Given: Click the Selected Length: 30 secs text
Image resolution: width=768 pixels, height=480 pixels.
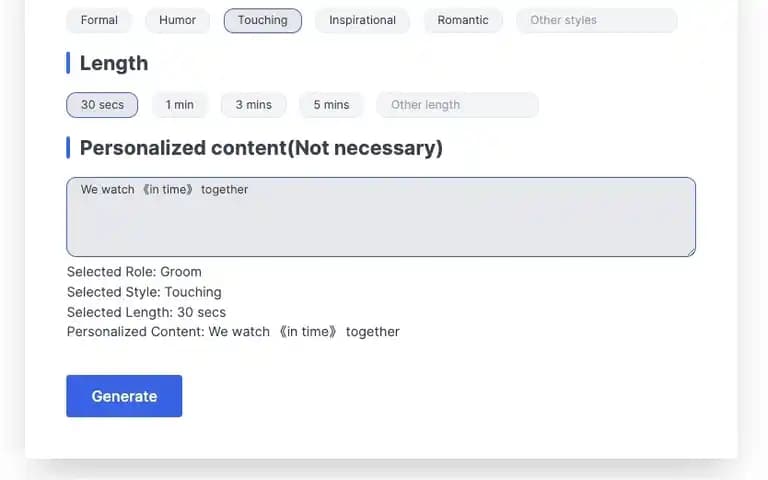Looking at the screenshot, I should click(x=146, y=312).
